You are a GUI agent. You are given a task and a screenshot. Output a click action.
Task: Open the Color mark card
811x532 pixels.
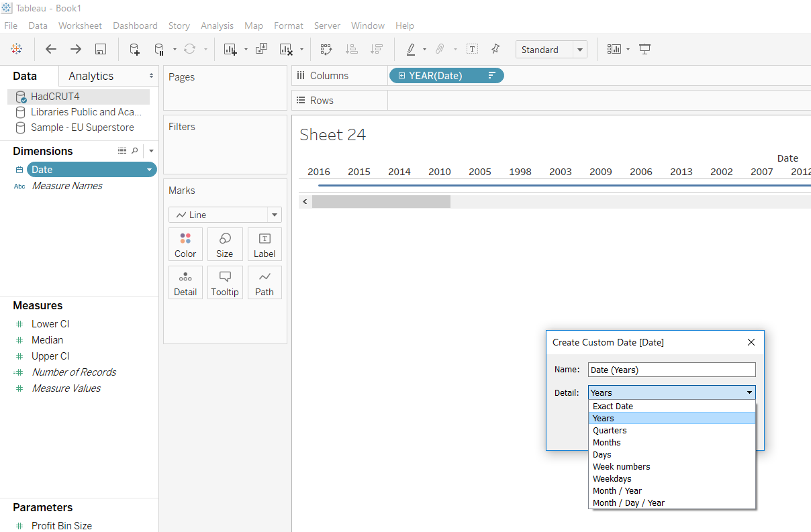pos(185,244)
